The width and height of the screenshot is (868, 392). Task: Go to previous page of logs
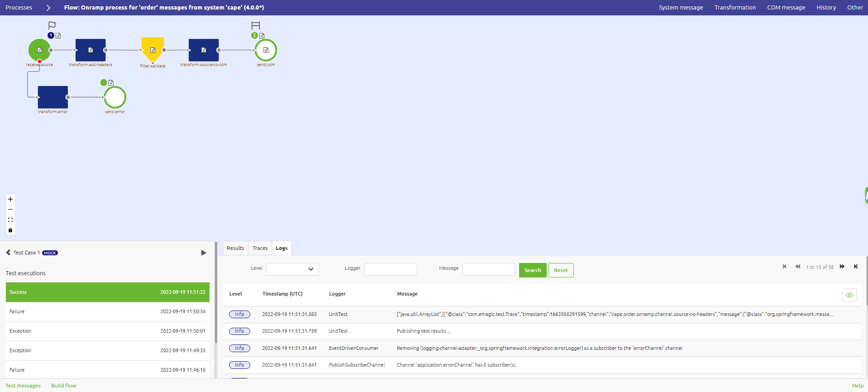[x=798, y=267]
